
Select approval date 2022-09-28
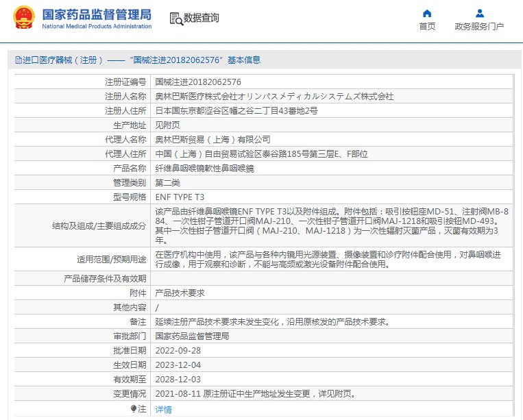pyautogui.click(x=178, y=351)
